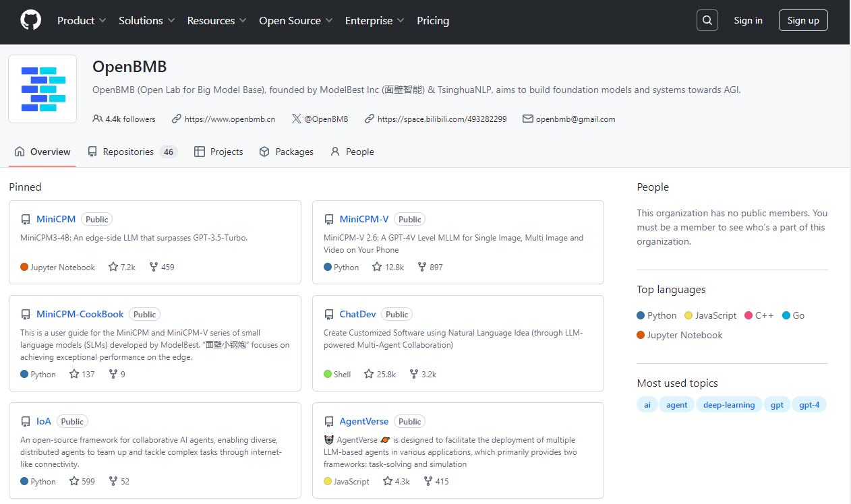Click the link icon beside bilibili URL
Screen dimensions: 851x504
click(x=370, y=119)
